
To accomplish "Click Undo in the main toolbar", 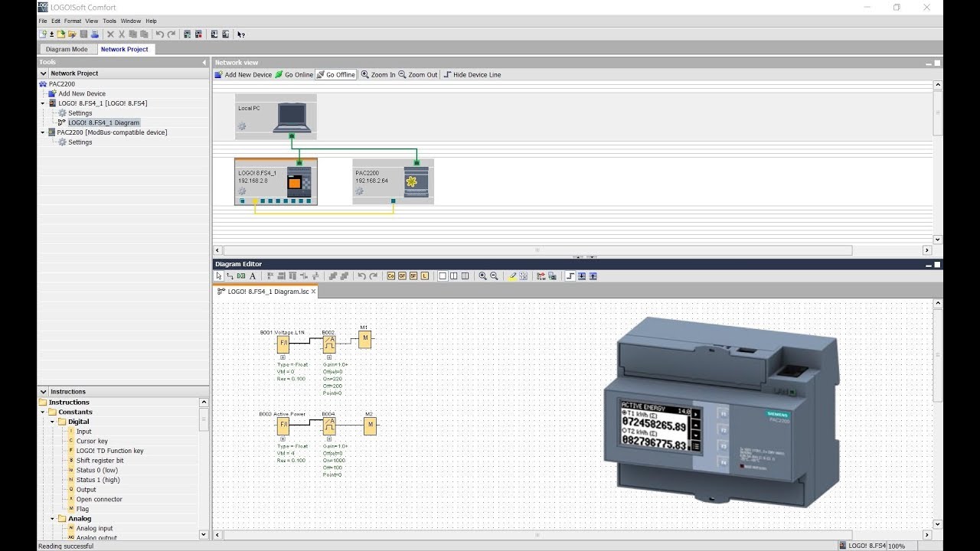I will pyautogui.click(x=160, y=34).
